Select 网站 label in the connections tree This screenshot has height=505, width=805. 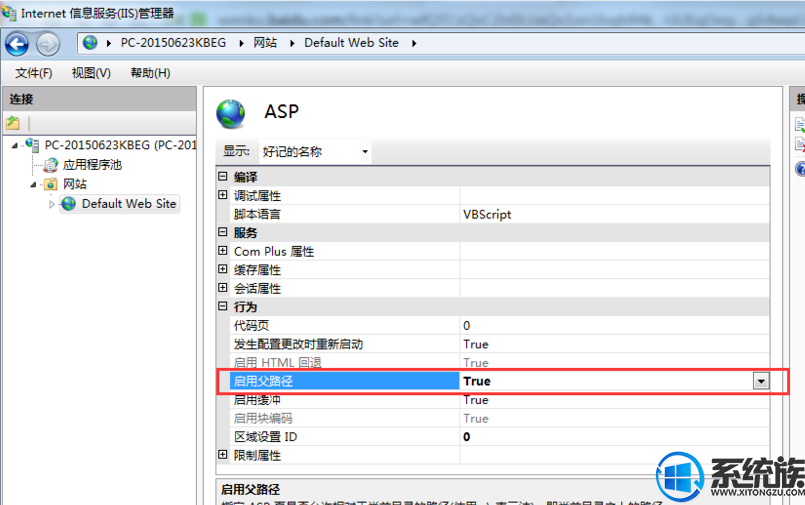[x=75, y=184]
